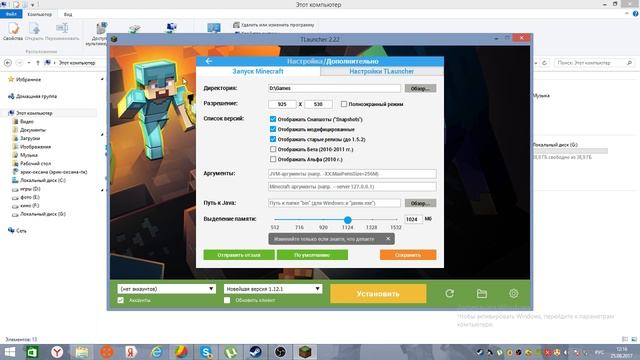Viewport: 640px width, 360px height.
Task: Open Steam on the taskbar
Action: (256, 352)
